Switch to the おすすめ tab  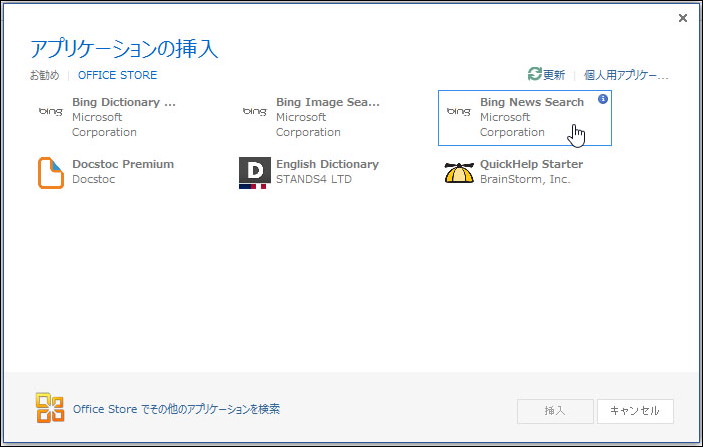[44, 75]
